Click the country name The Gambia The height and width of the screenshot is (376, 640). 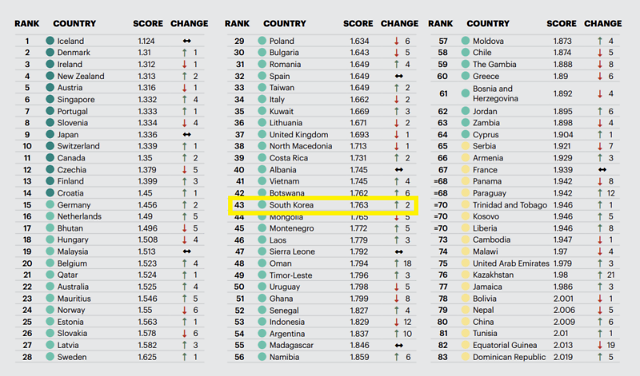494,64
